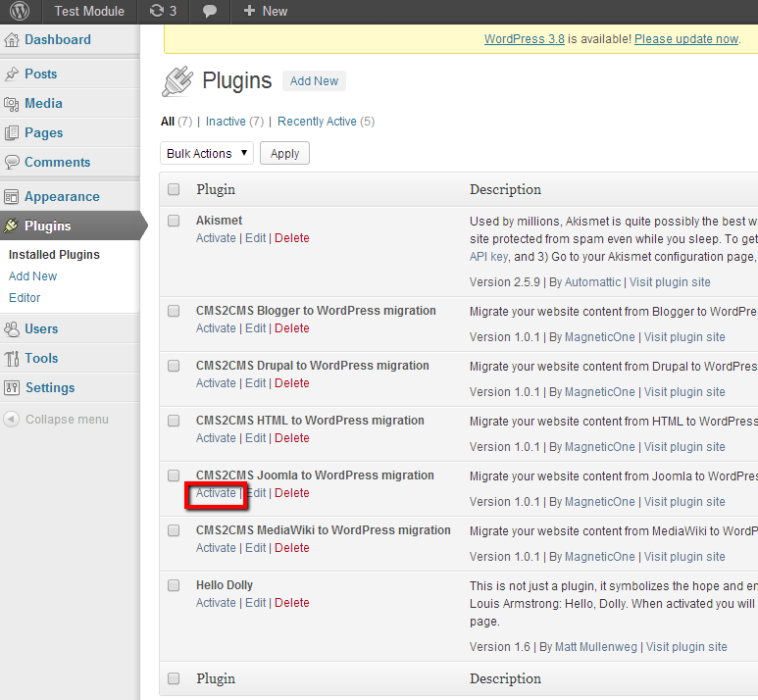Show Recently Active plugins filter
758x700 pixels.
click(317, 122)
